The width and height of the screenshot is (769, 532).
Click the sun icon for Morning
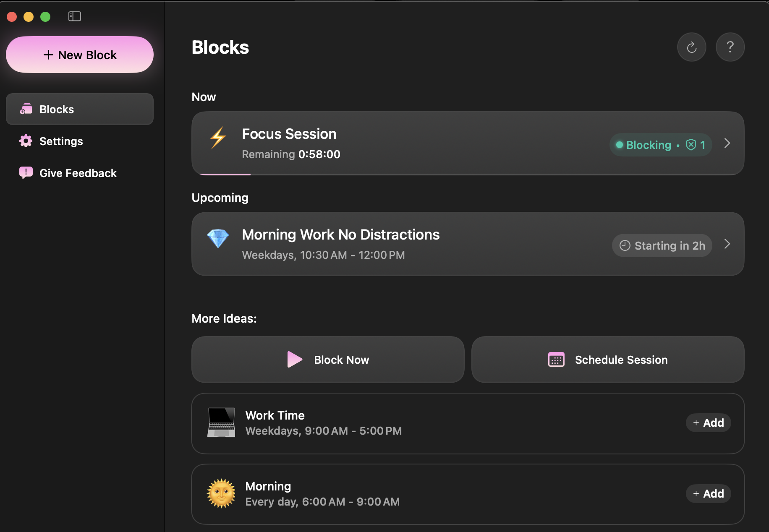coord(221,493)
